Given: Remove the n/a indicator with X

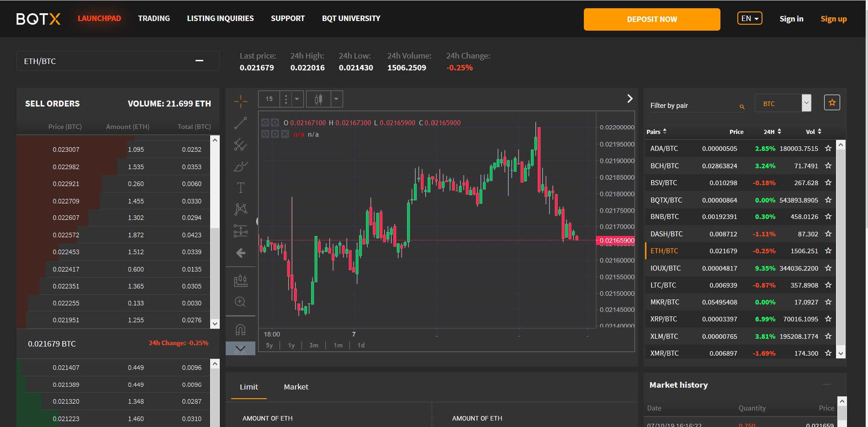Looking at the screenshot, I should [285, 134].
